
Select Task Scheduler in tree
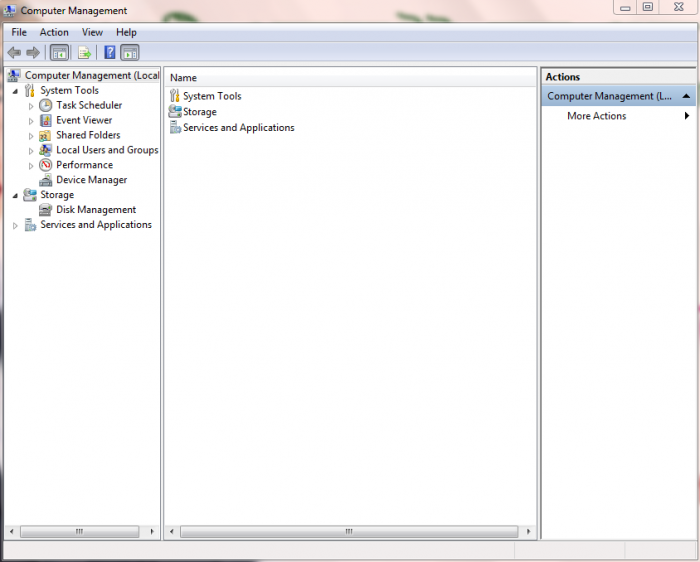pos(89,105)
